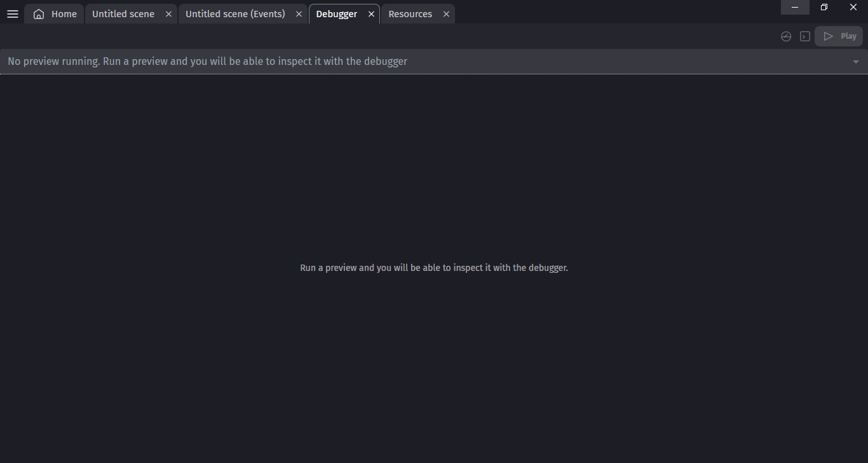Close the Untitled scene (Events) tab
Screen dimensions: 868x463
[x=299, y=13]
